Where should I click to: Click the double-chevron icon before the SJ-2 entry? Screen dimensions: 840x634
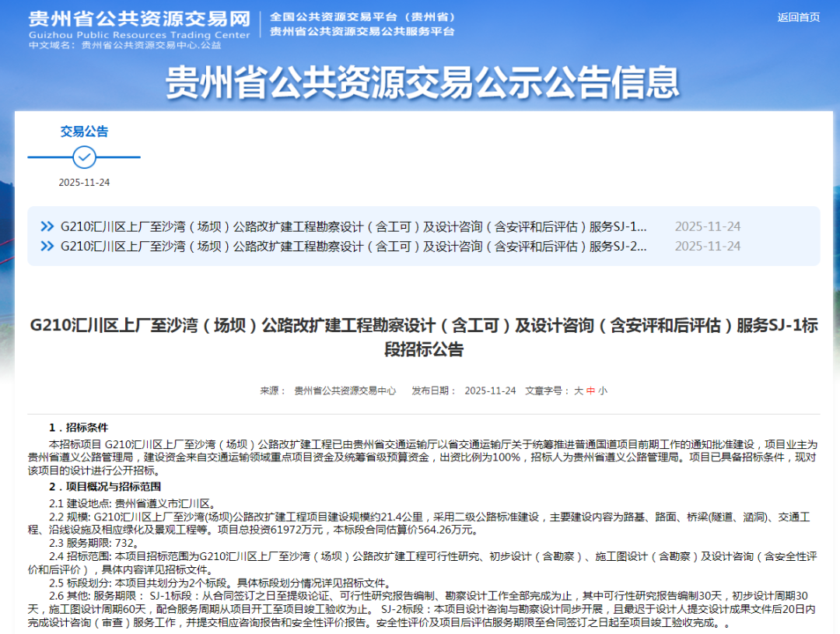[x=47, y=247]
